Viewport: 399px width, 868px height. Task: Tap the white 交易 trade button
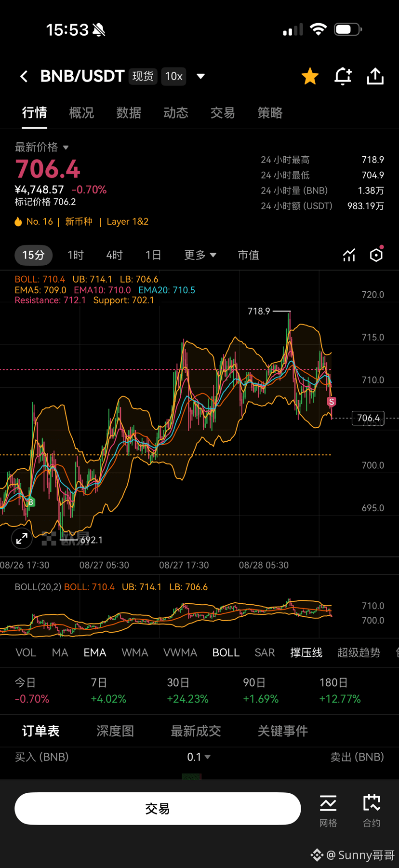[158, 809]
